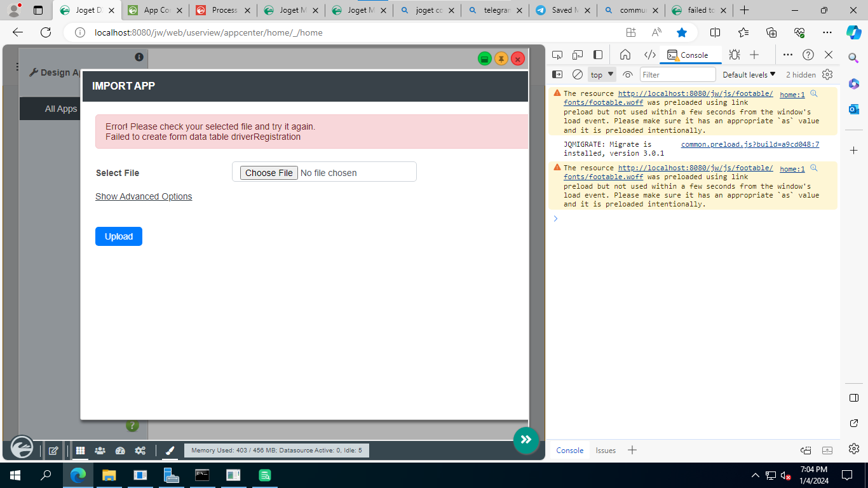Toggle the console sidebar panel
The width and height of the screenshot is (868, 488).
click(x=557, y=74)
